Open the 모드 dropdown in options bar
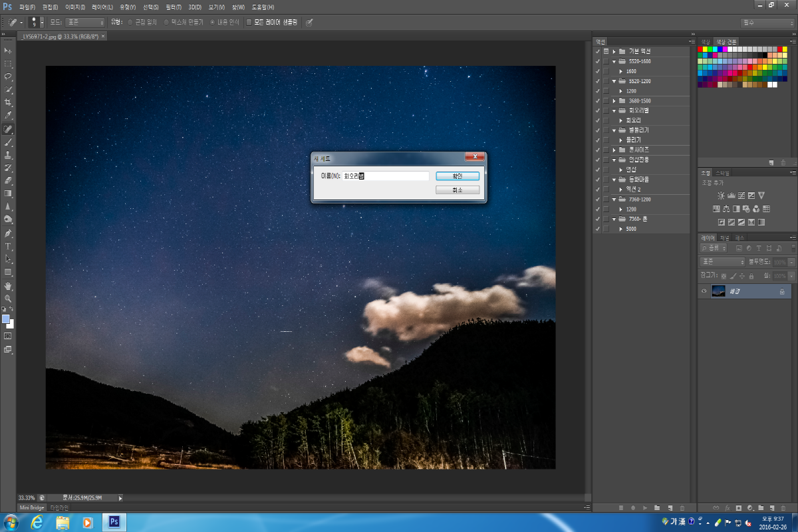 pos(84,22)
